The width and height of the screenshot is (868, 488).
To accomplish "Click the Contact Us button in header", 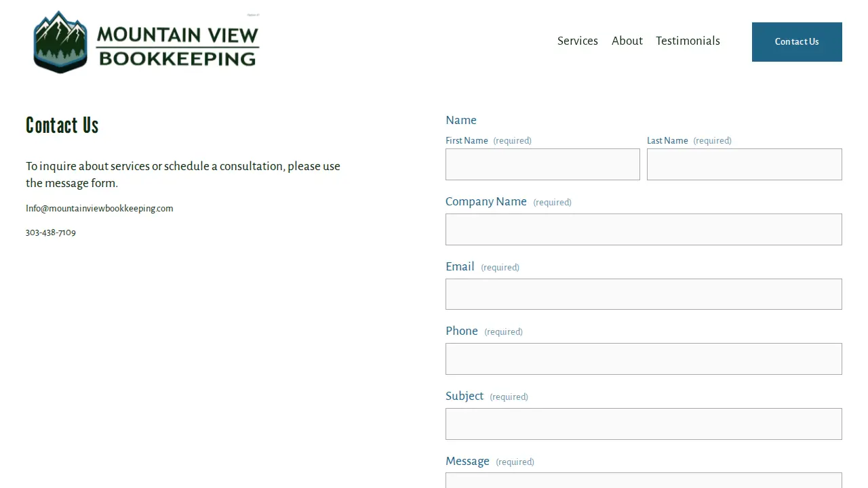I will pos(797,42).
